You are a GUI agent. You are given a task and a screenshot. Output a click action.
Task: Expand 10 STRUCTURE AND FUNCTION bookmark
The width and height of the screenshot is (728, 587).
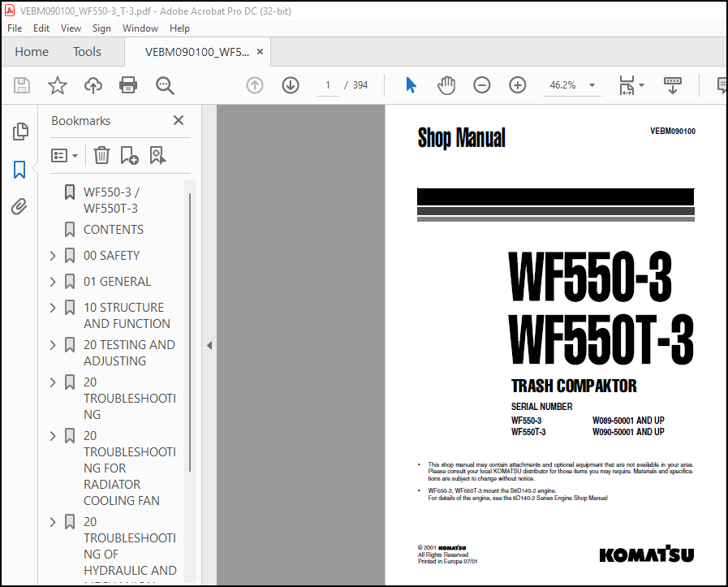(x=53, y=308)
